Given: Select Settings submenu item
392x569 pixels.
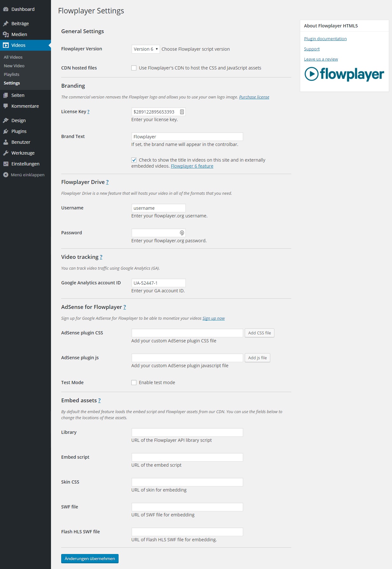Looking at the screenshot, I should (x=12, y=83).
